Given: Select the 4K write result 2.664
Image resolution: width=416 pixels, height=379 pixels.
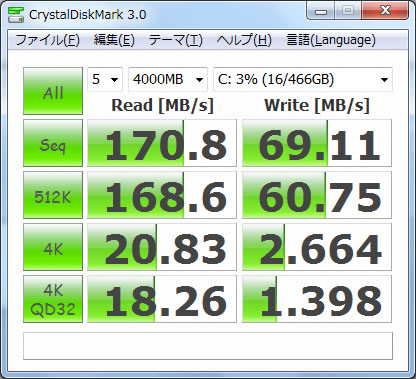Looking at the screenshot, I should [x=317, y=247].
